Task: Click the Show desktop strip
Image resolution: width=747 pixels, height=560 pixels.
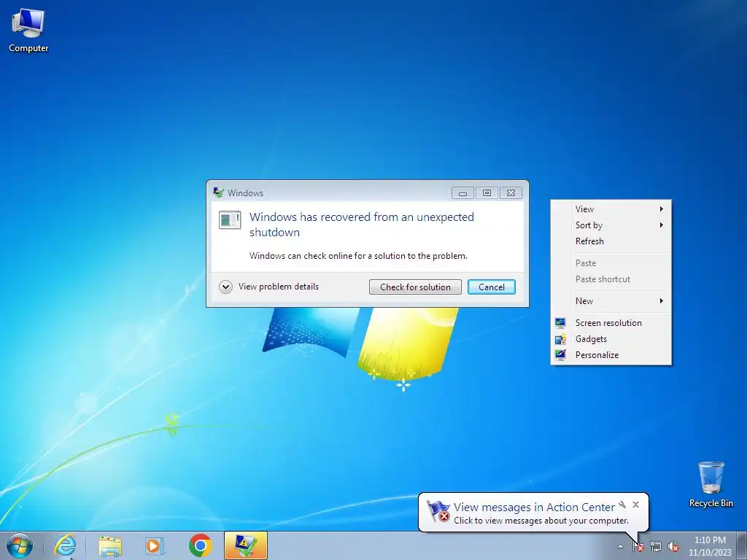Action: coord(741,545)
